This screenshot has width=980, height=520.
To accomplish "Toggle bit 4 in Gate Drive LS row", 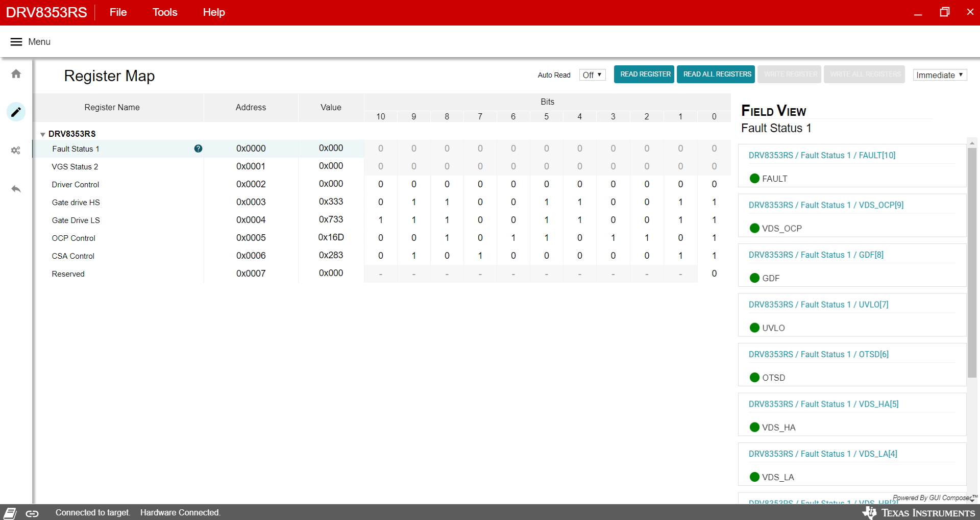I will (580, 220).
